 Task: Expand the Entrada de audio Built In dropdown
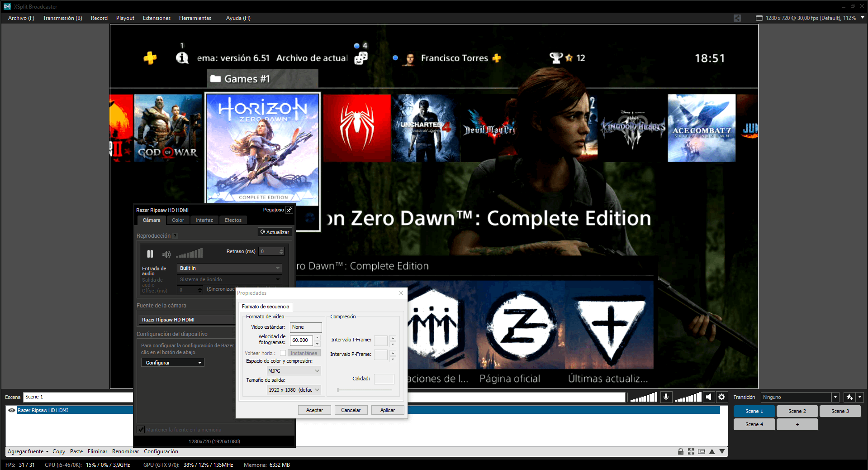[229, 268]
